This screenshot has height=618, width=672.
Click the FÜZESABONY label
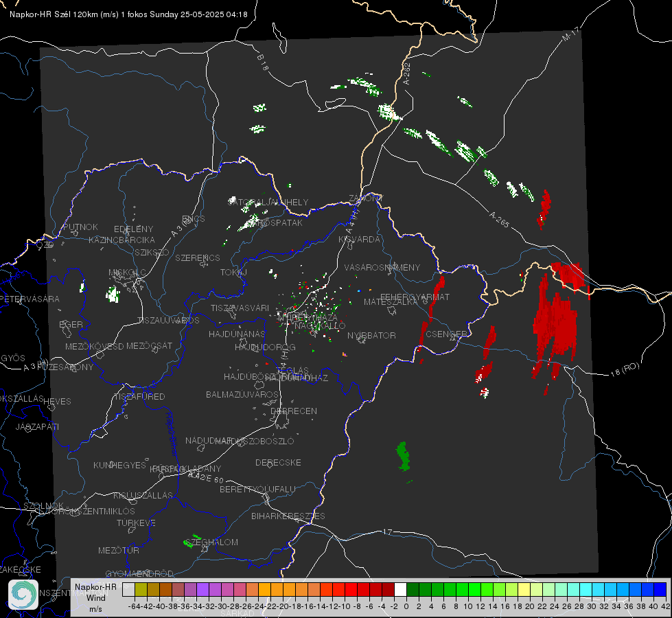point(65,367)
